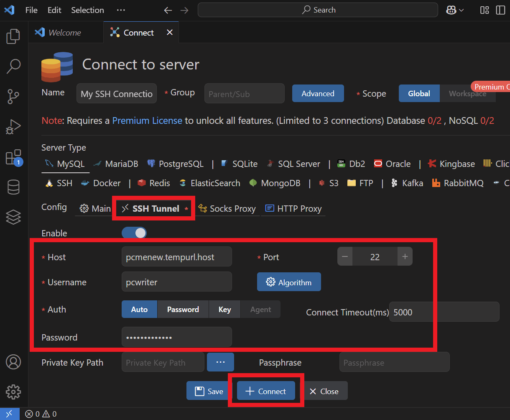
Task: Open the NoSQL layers sidebar icon
Action: (x=13, y=217)
